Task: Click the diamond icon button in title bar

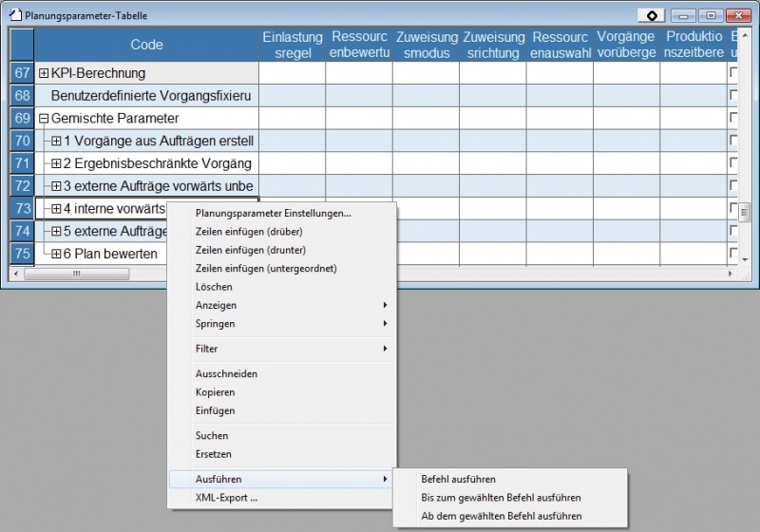Action: click(651, 15)
